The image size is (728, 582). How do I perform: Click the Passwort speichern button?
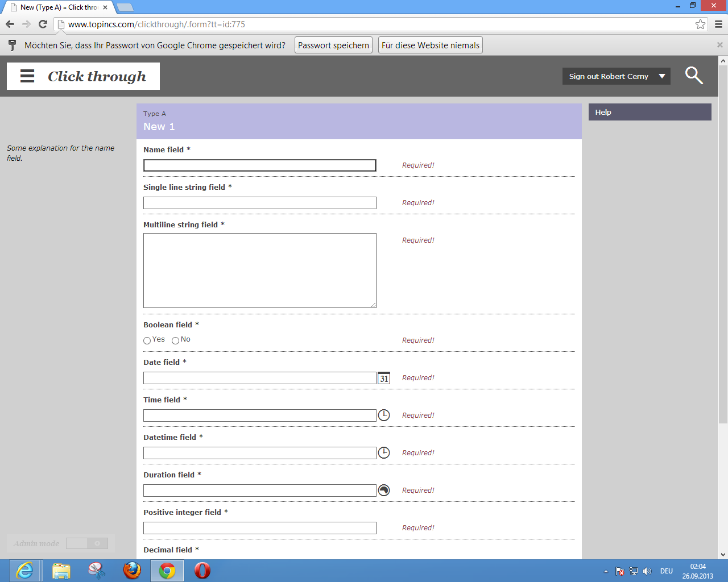333,45
